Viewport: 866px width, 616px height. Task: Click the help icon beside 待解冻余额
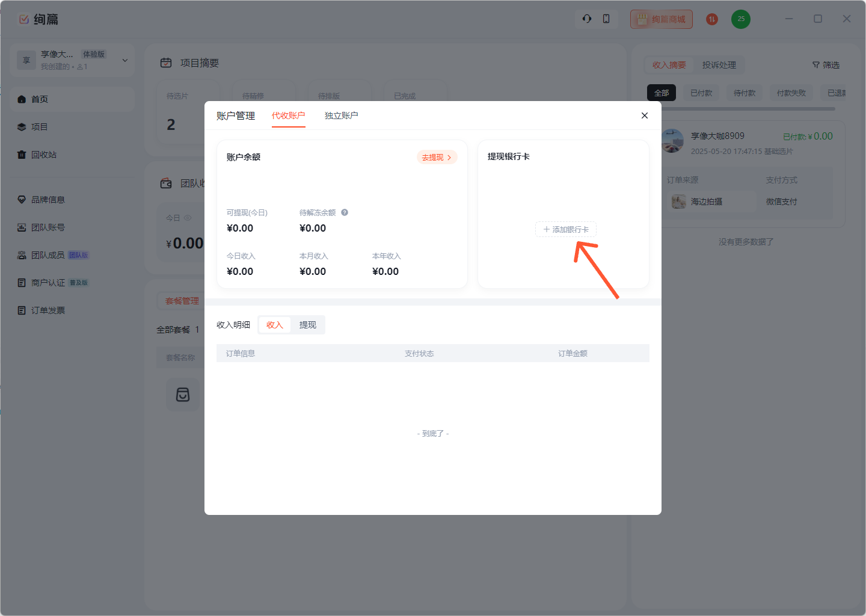pos(345,212)
